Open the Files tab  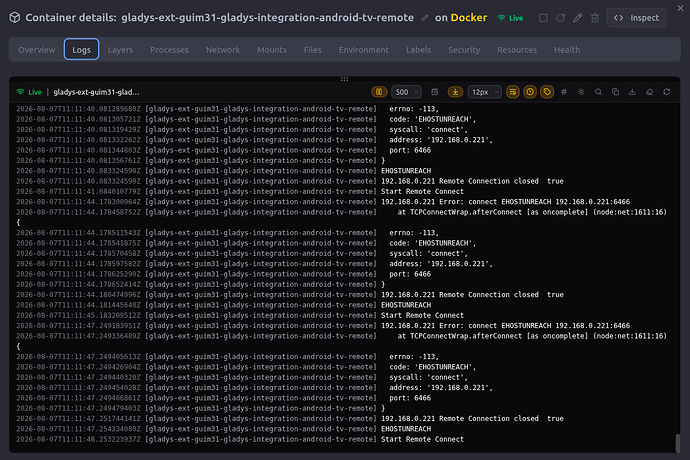click(x=312, y=50)
